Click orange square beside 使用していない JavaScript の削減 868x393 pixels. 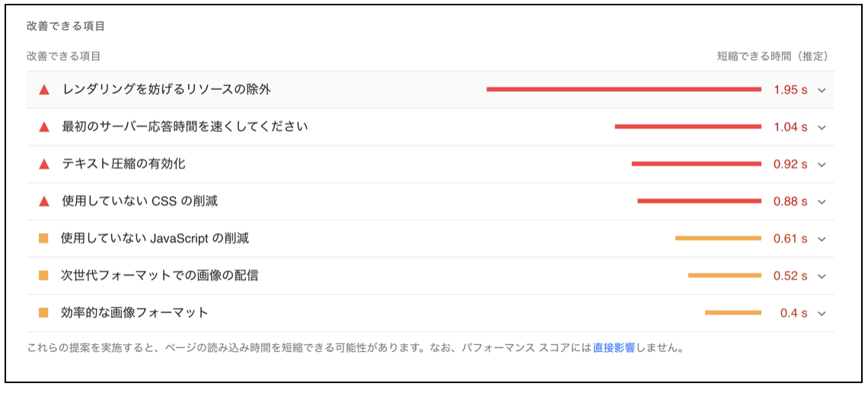coord(43,238)
